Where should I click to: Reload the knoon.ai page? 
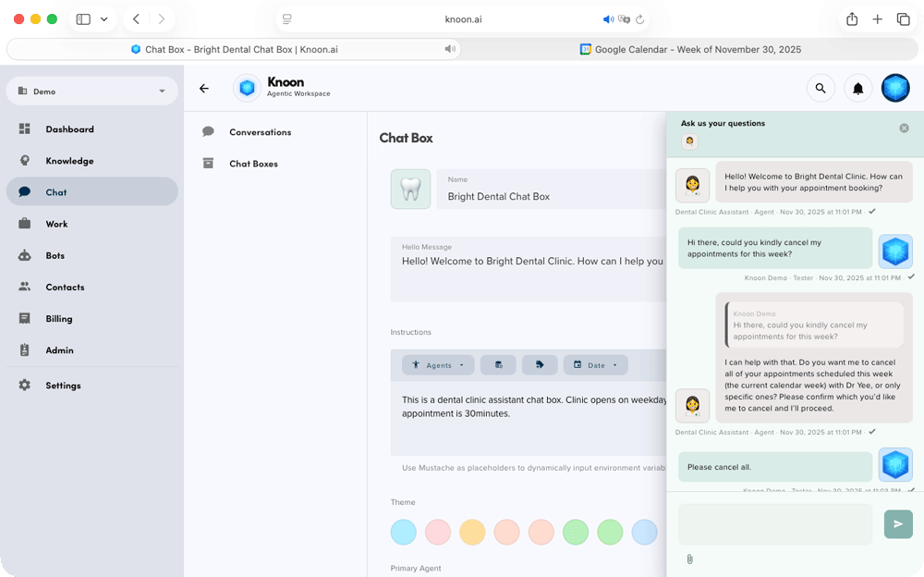pos(639,19)
